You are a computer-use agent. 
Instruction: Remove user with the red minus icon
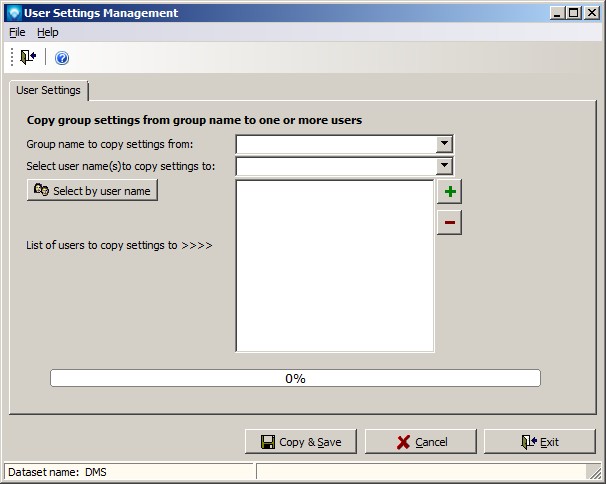[x=449, y=222]
